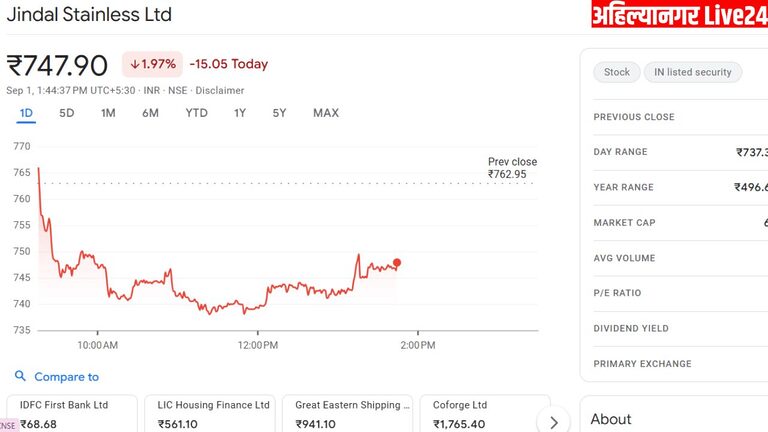768x432 pixels.
Task: Switch to the 5D chart range
Action: [67, 113]
